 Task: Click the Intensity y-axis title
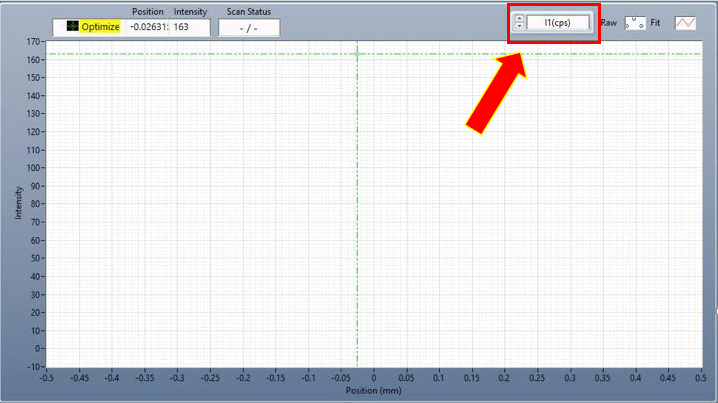pos(18,203)
